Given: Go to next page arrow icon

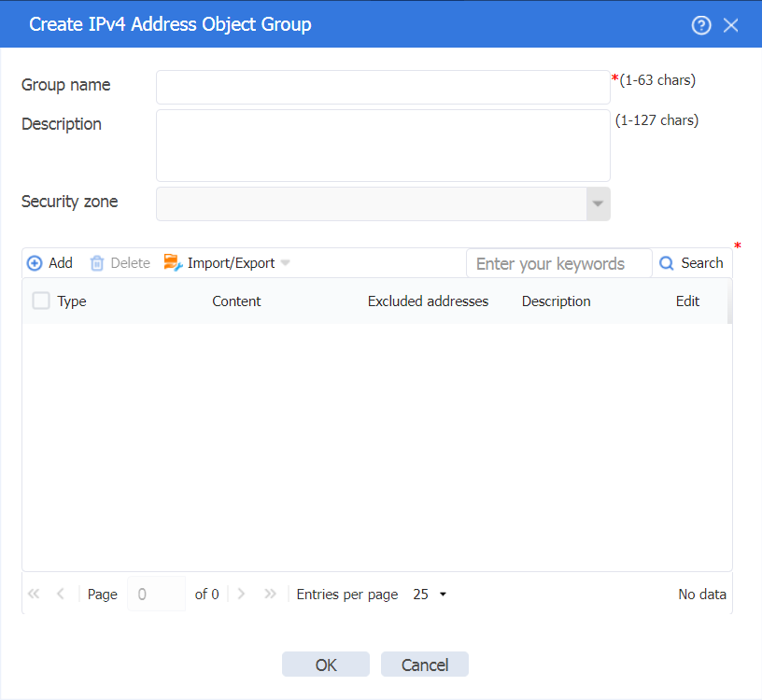Looking at the screenshot, I should tap(241, 594).
